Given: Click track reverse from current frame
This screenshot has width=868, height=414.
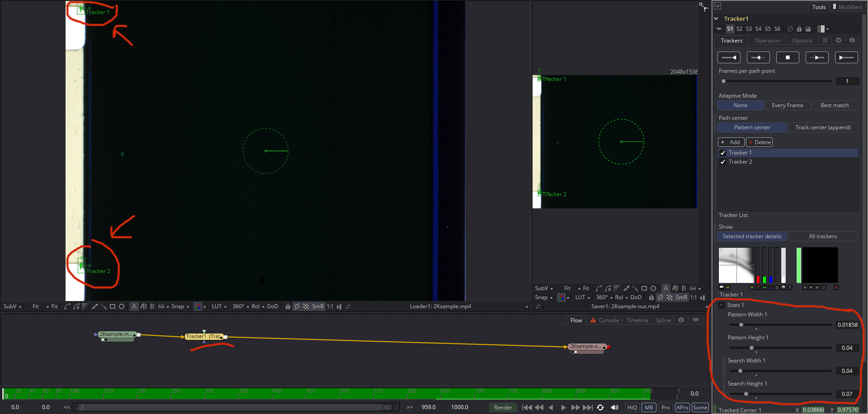Looking at the screenshot, I should click(x=758, y=57).
